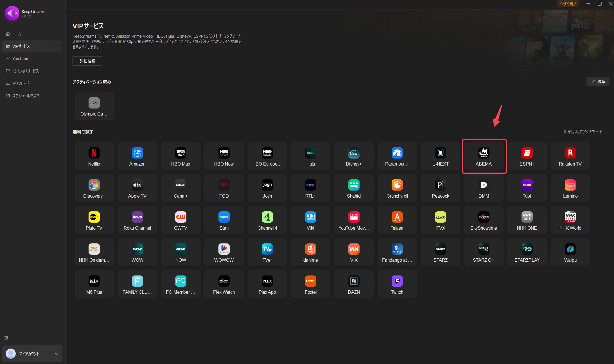Select the Apple TV service icon
614x364 pixels.
(x=137, y=188)
